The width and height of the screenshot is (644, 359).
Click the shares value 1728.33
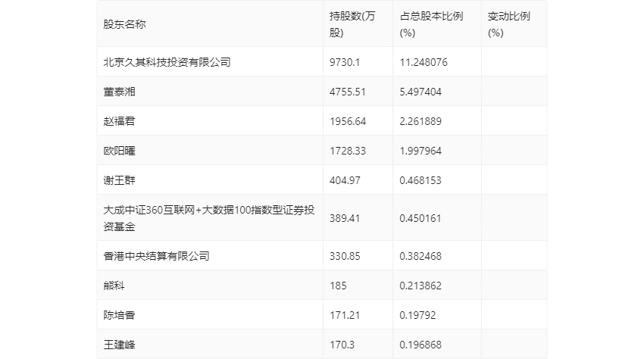pos(348,151)
